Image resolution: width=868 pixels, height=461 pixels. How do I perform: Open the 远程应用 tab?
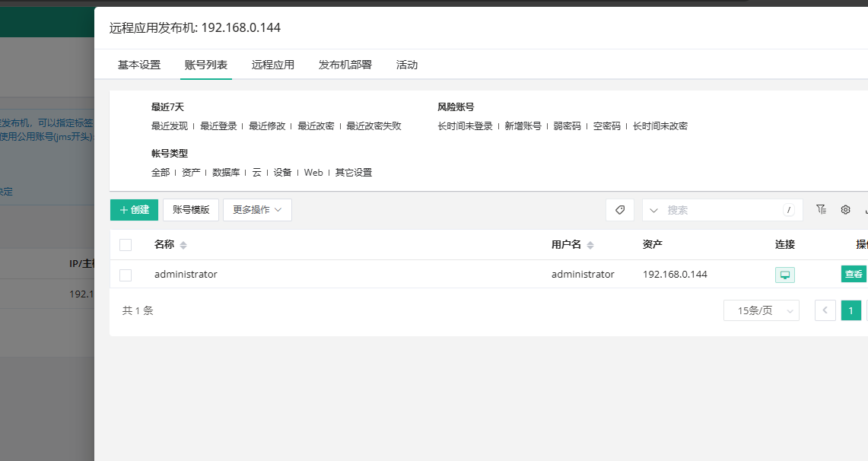[272, 65]
